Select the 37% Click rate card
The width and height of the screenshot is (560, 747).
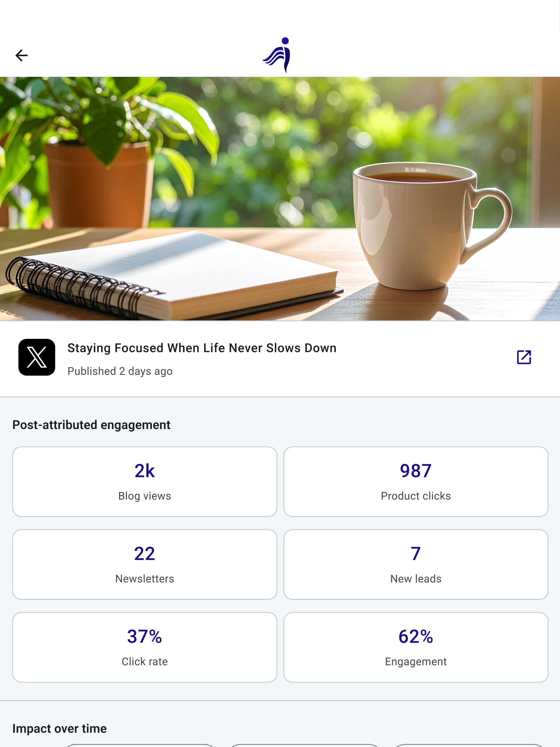coord(145,647)
